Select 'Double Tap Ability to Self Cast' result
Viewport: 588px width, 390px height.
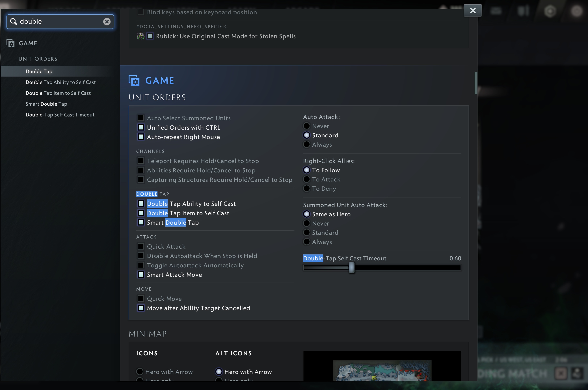tap(61, 82)
